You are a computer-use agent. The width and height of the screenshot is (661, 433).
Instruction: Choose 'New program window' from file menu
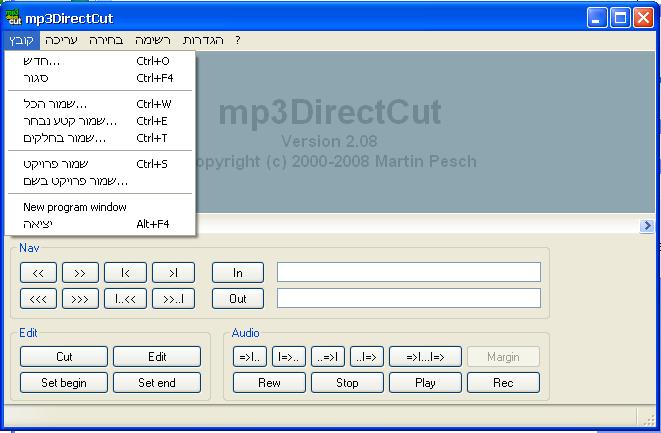(75, 207)
